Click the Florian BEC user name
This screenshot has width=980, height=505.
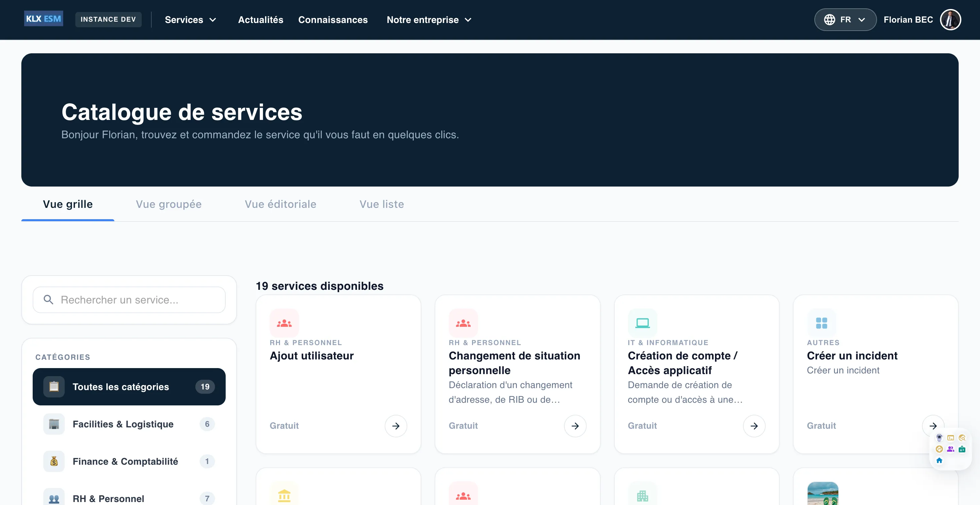click(x=908, y=20)
